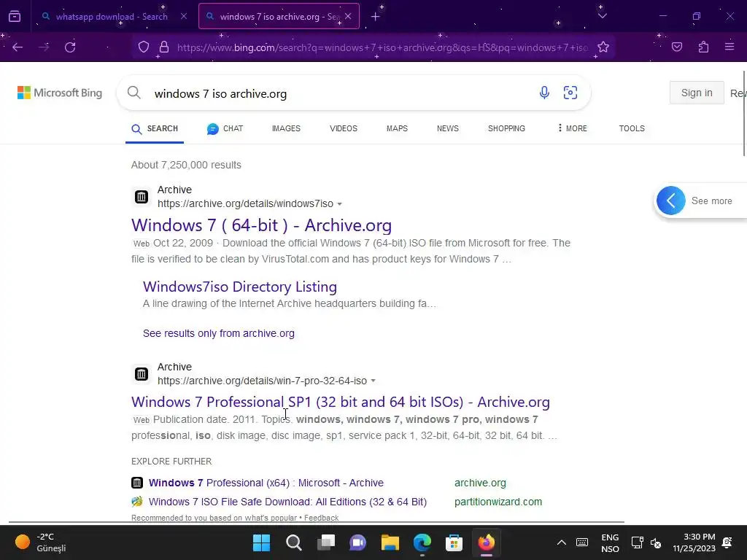Switch the ENG NSO input language

[610, 542]
